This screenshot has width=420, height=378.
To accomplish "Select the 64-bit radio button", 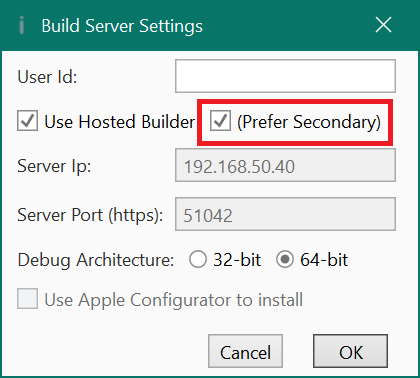I will pyautogui.click(x=285, y=259).
